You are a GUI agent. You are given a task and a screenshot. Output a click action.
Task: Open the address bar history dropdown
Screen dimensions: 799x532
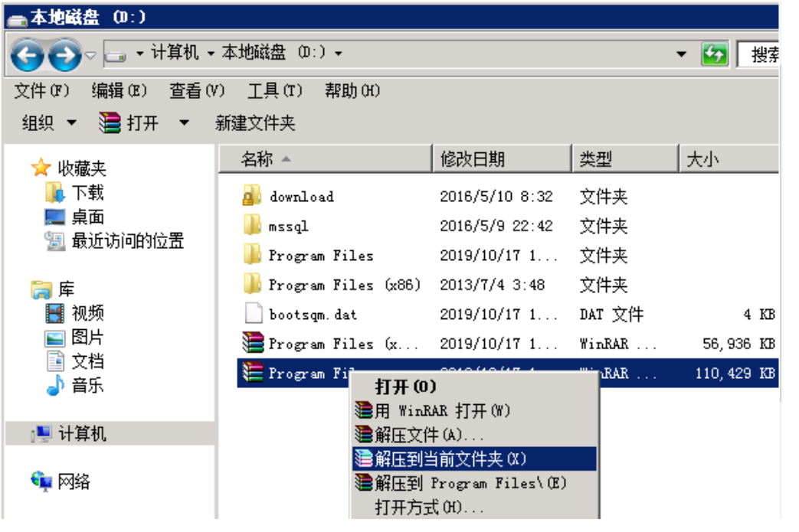[681, 54]
